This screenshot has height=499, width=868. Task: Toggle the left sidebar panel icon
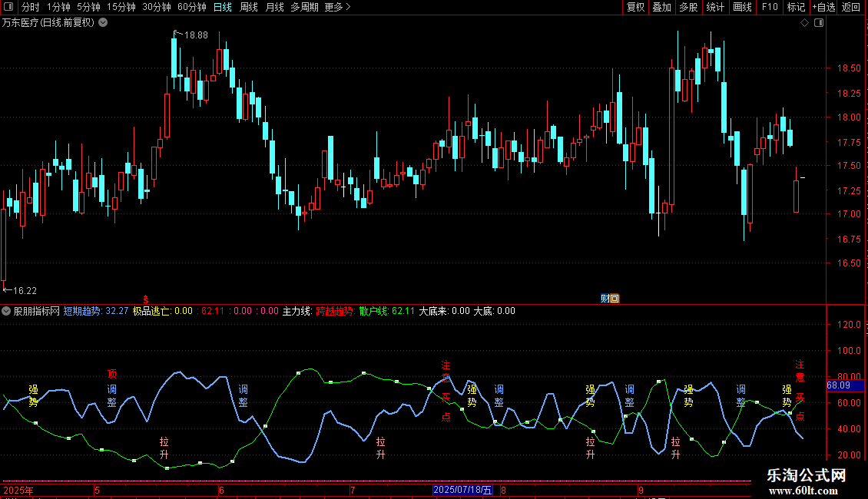10,7
